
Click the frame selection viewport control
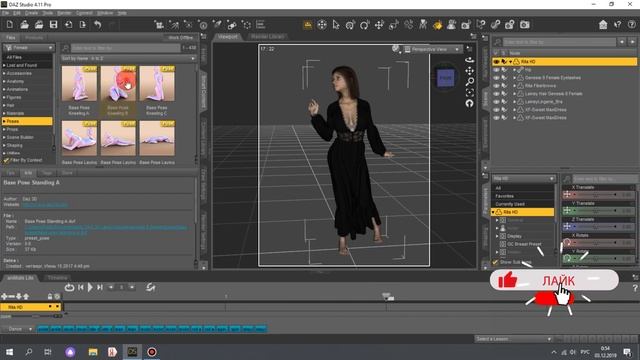click(x=469, y=93)
